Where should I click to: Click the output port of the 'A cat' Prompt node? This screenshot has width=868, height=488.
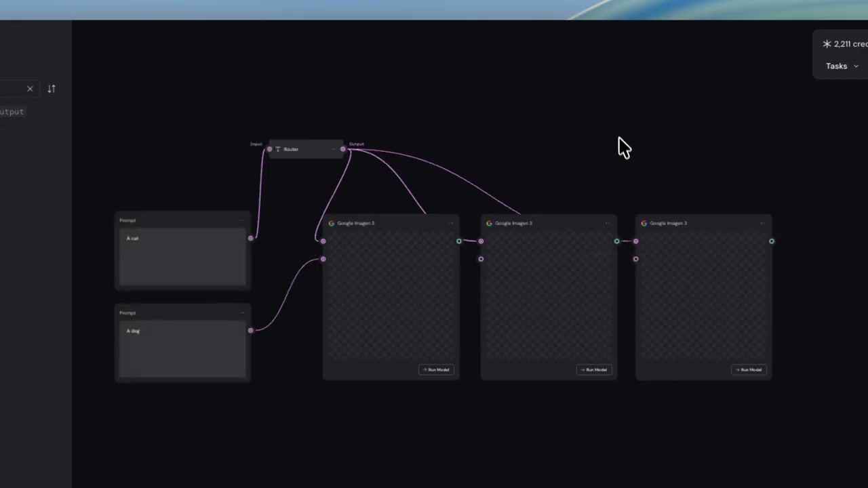click(x=250, y=238)
